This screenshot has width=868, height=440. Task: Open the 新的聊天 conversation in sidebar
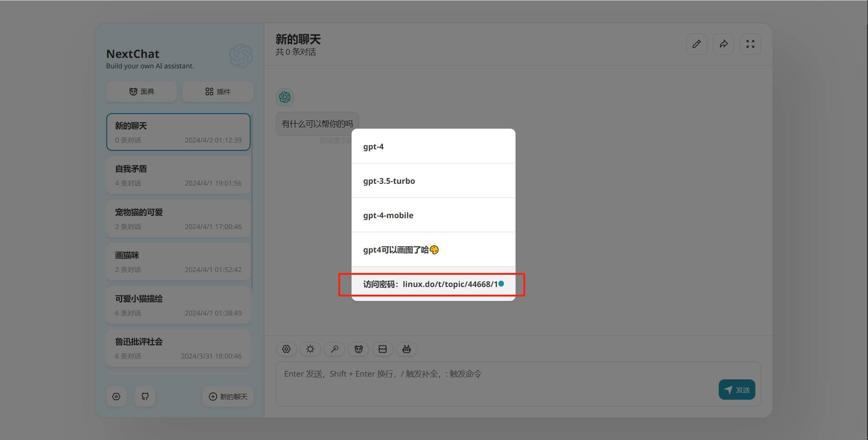pos(178,132)
